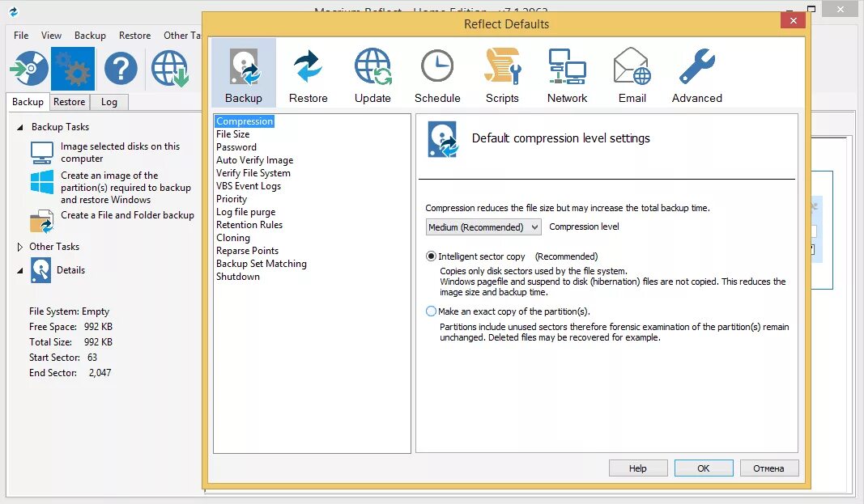The image size is (864, 504).
Task: Open the Other Tasks menu in menu bar
Action: click(182, 36)
